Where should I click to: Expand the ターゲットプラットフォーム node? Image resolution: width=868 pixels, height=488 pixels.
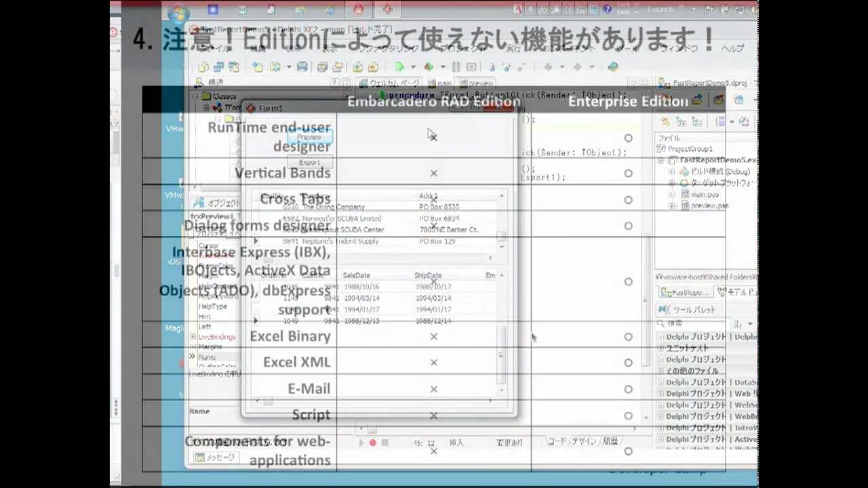pos(671,183)
